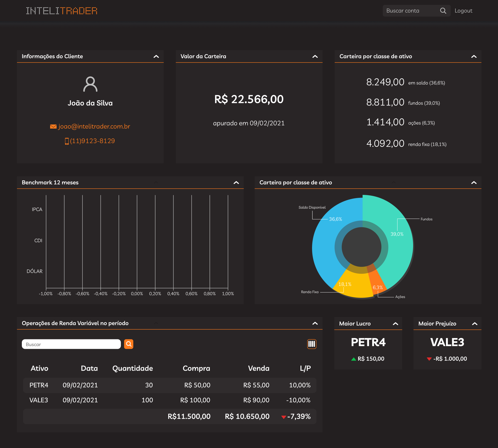498x448 pixels.
Task: Click the InteliTrader logo
Action: [62, 11]
